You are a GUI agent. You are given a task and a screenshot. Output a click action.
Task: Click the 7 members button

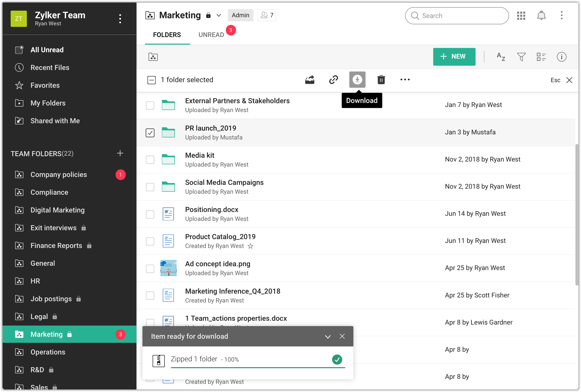[x=267, y=15]
